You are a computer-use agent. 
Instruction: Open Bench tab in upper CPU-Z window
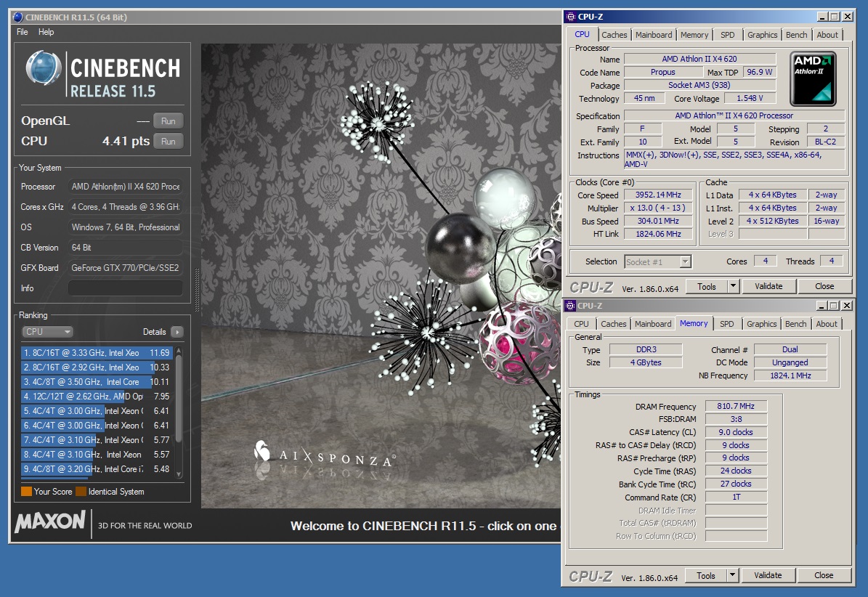[x=797, y=35]
